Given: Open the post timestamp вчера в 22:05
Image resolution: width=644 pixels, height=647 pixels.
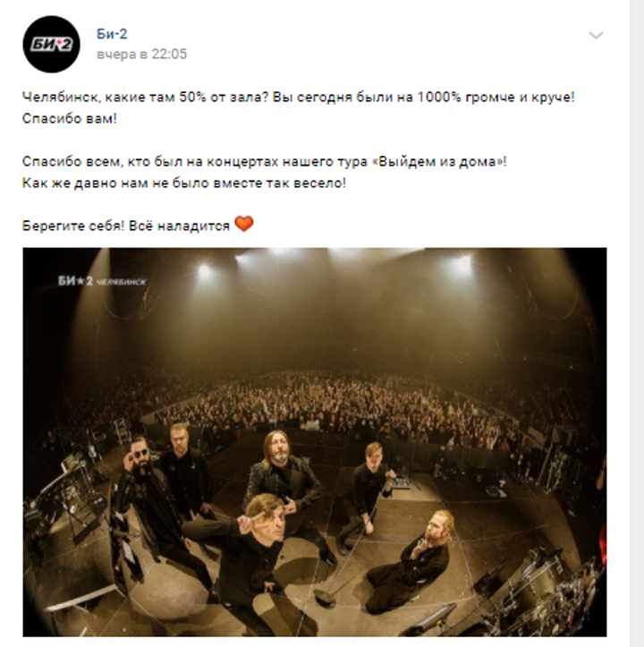Looking at the screenshot, I should point(141,54).
